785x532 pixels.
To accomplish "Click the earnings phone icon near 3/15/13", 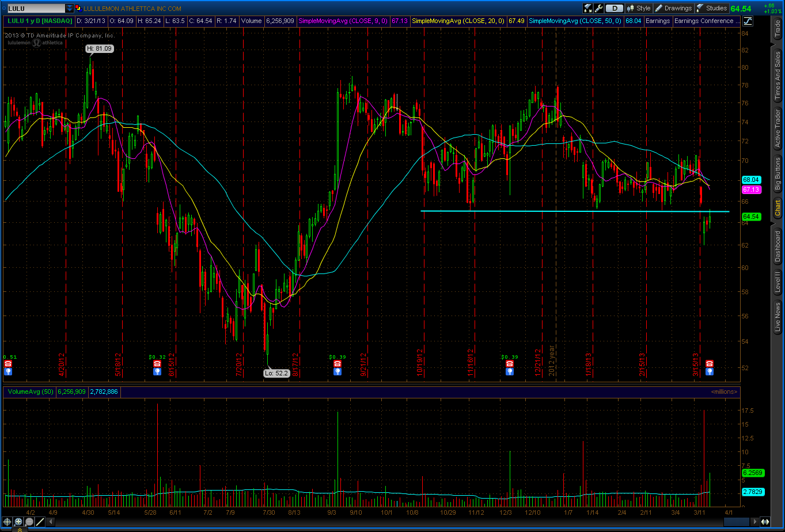I will point(709,364).
